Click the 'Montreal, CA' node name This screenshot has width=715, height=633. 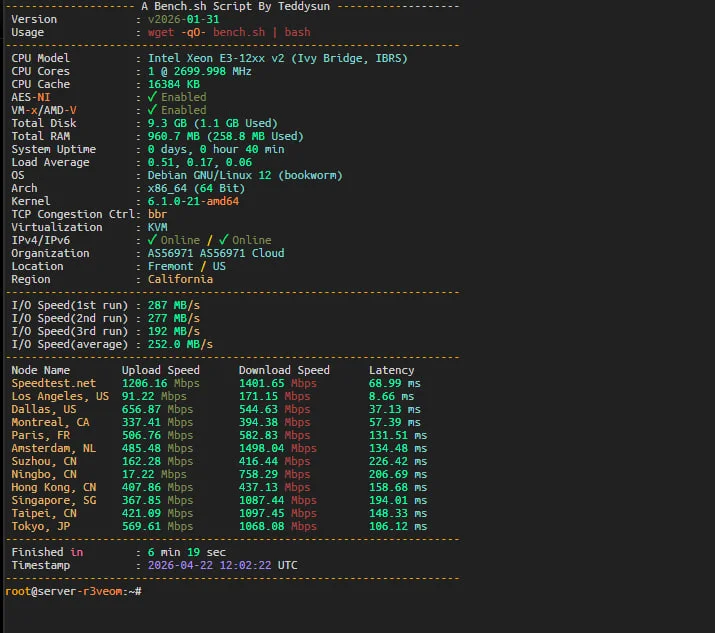point(50,422)
